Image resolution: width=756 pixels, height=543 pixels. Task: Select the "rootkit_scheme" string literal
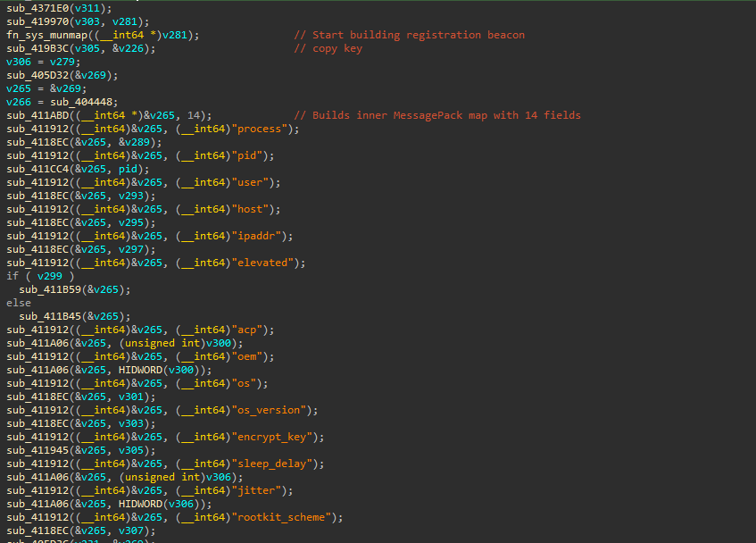(281, 517)
